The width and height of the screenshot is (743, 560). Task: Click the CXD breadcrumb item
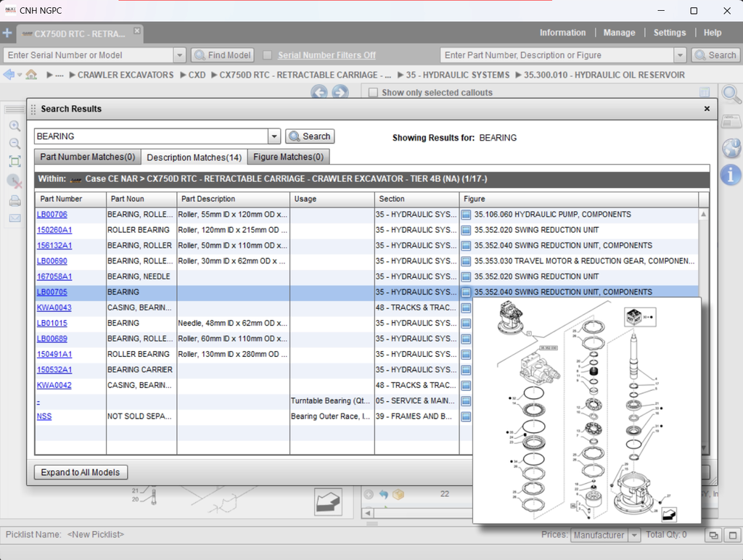197,75
